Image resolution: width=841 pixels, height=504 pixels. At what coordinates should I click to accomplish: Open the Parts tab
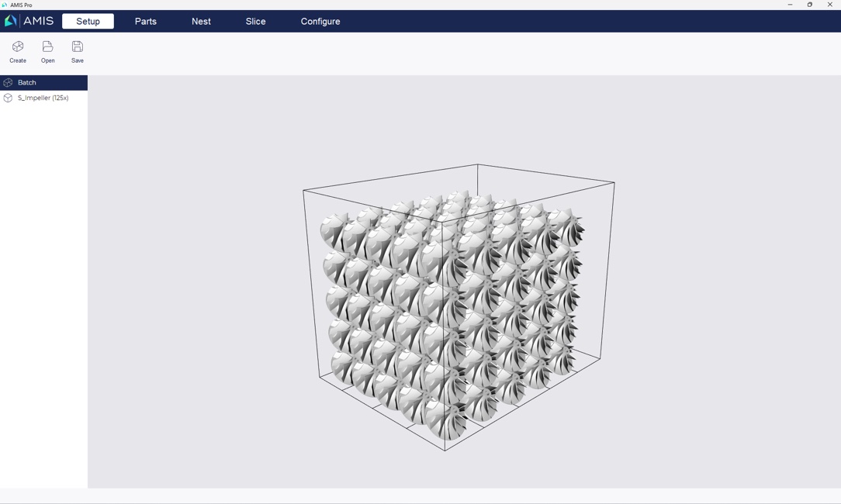(x=146, y=21)
